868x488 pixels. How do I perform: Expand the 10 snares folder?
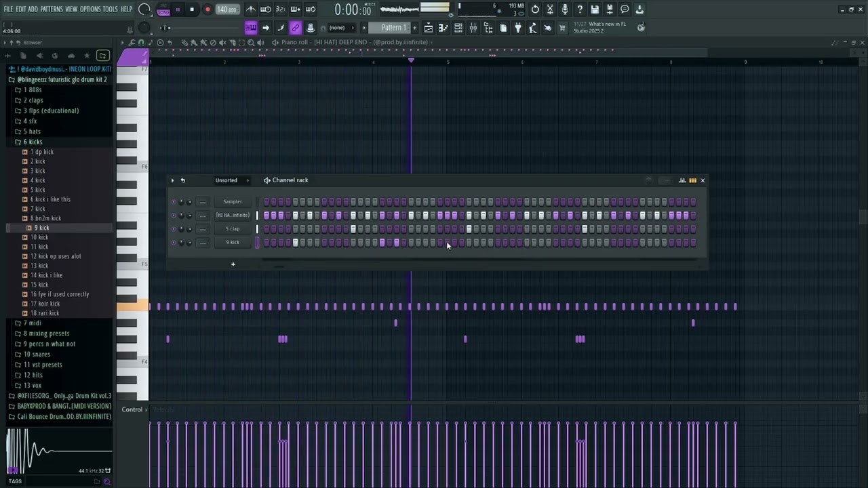click(x=37, y=354)
